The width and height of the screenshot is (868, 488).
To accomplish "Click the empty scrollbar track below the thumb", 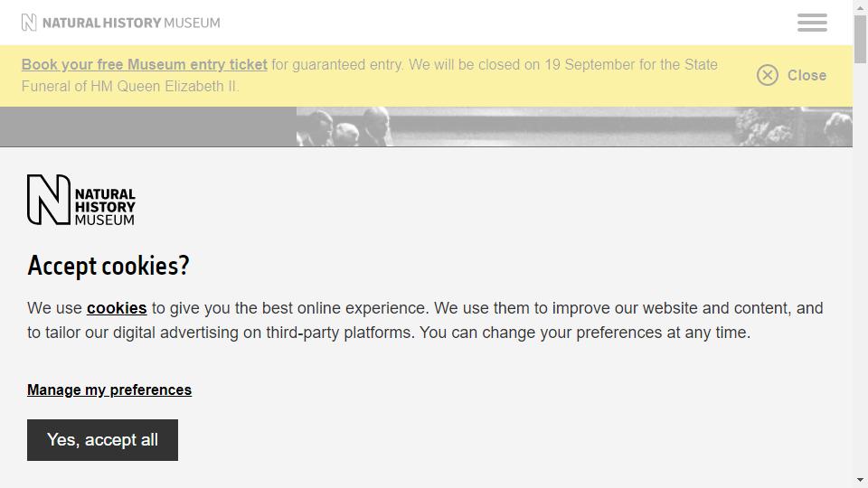I will click(860, 266).
